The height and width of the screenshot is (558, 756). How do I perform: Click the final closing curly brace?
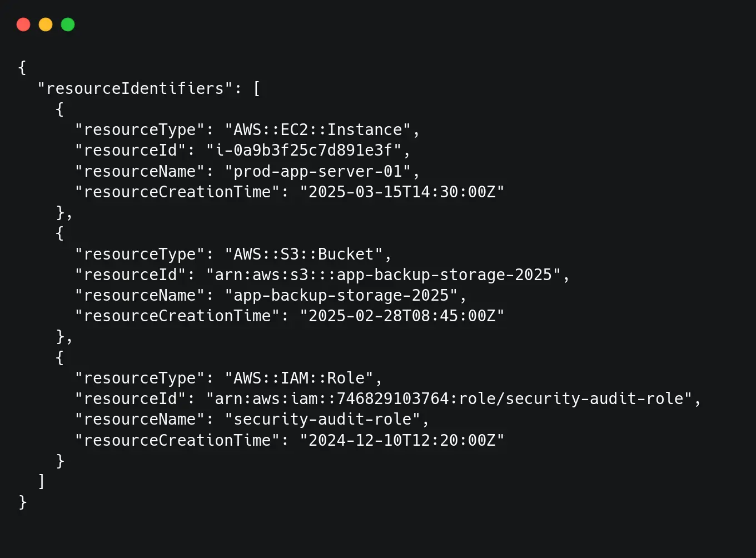22,502
